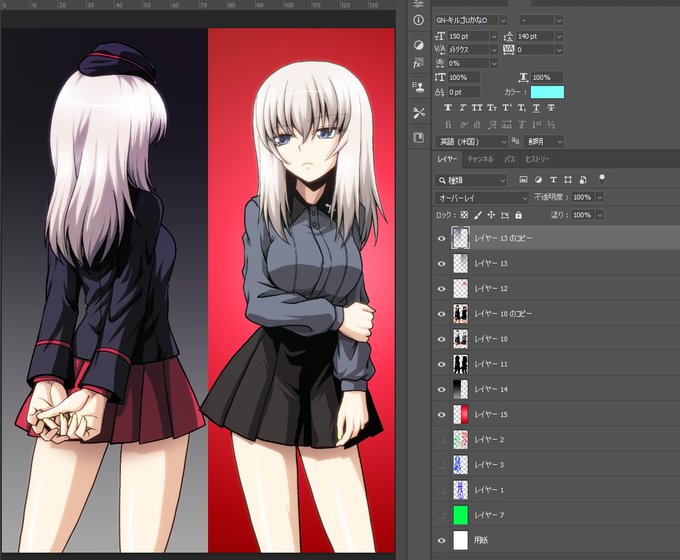
Task: Open the Info panel icon
Action: click(418, 20)
